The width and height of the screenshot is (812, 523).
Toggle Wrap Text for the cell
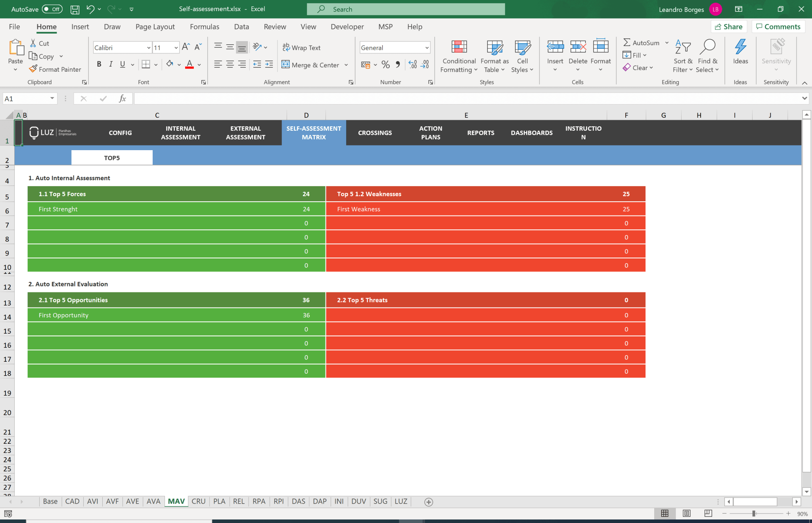pos(301,47)
